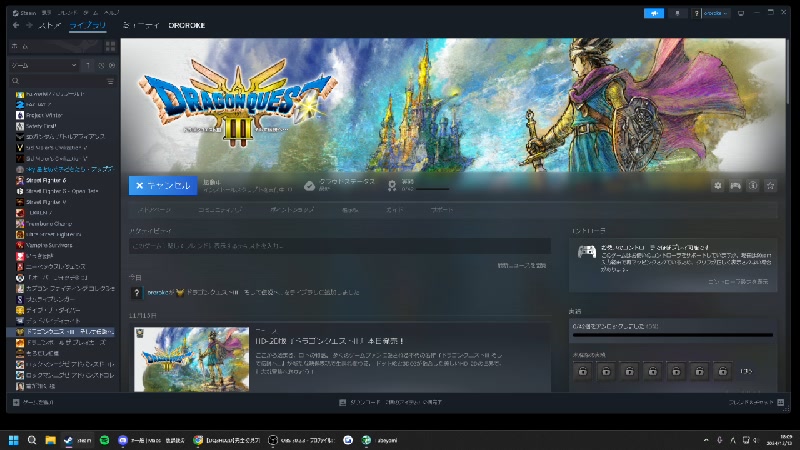Select Street Fighter 6 in the game list
Viewport: 800px width, 450px height.
point(50,181)
